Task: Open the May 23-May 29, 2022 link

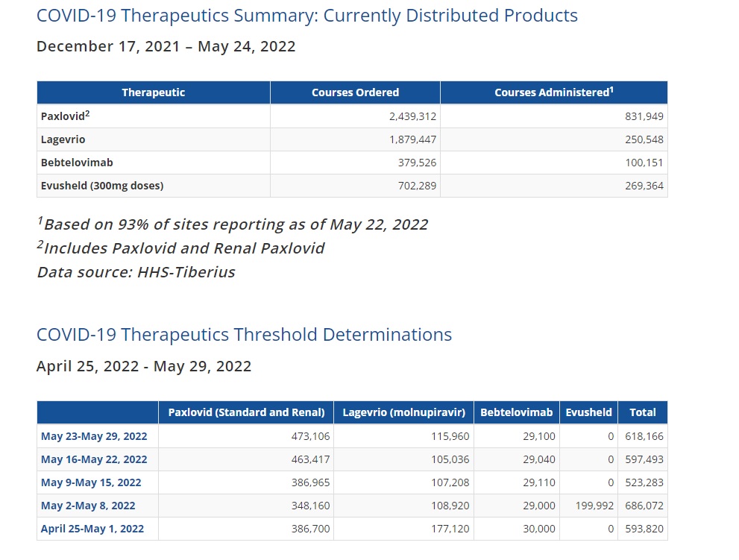Action: pos(94,436)
